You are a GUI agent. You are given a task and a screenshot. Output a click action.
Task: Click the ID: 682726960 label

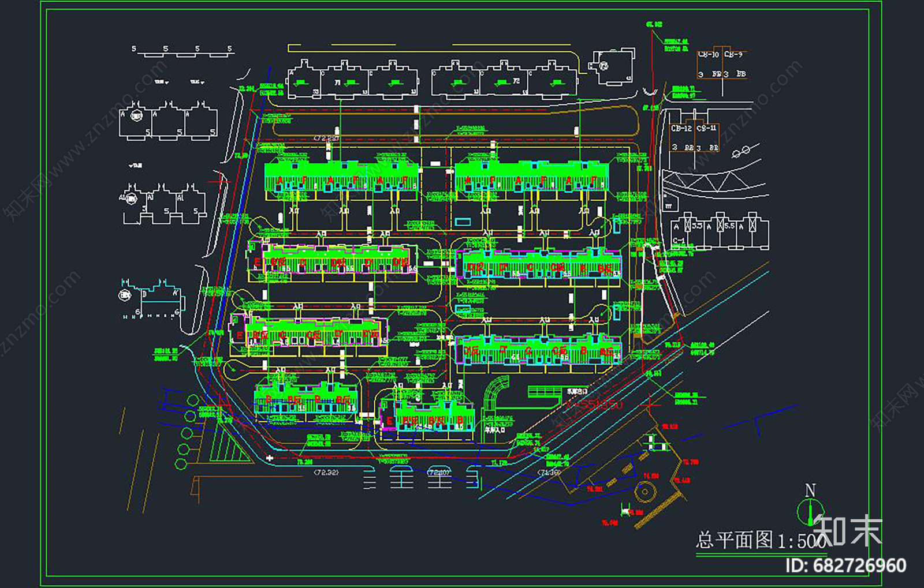click(845, 565)
